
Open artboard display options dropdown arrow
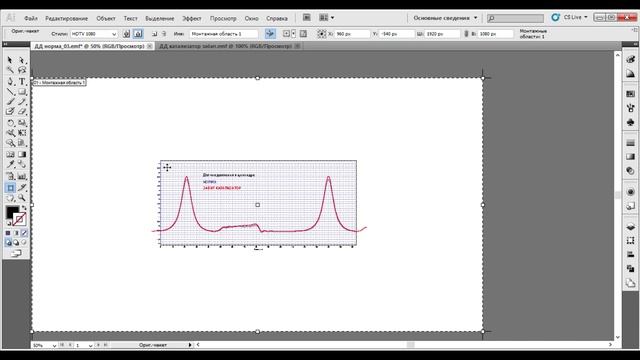293,34
